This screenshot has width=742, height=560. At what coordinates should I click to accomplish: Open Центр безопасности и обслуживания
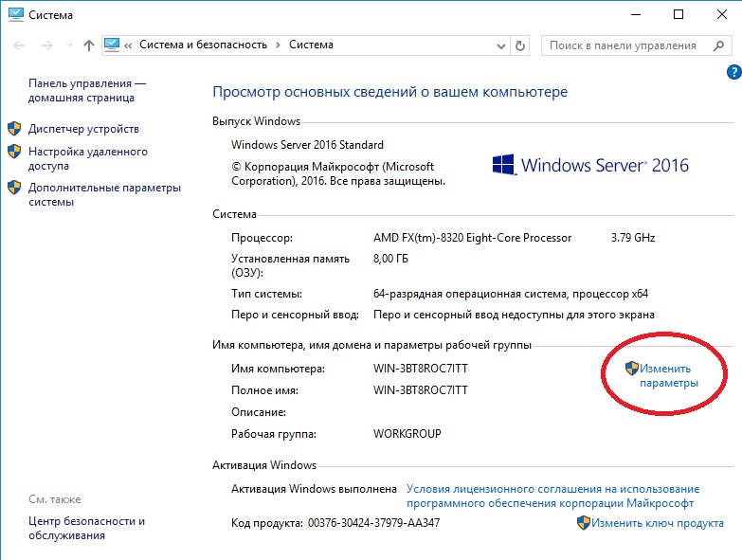pyautogui.click(x=87, y=528)
